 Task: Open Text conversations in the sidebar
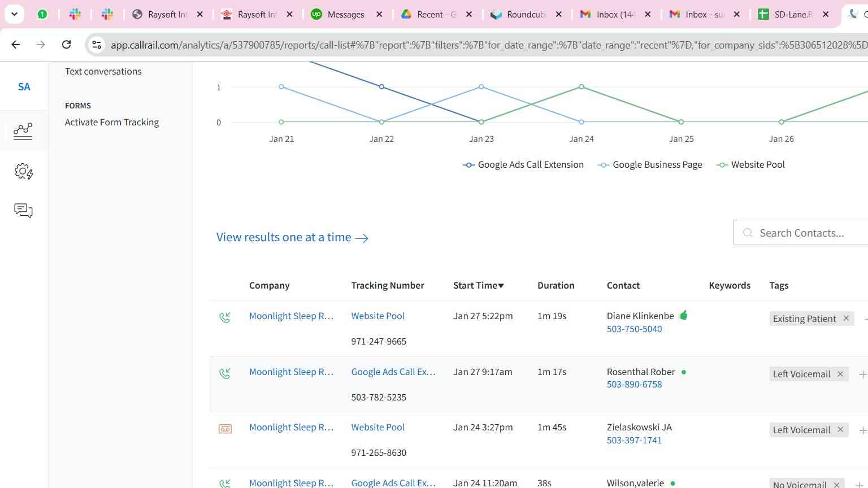click(x=103, y=71)
